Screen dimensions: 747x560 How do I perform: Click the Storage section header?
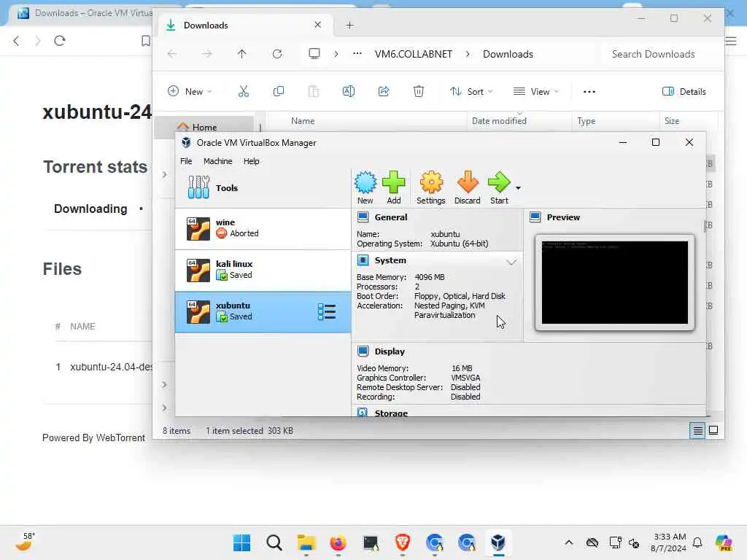pyautogui.click(x=391, y=413)
